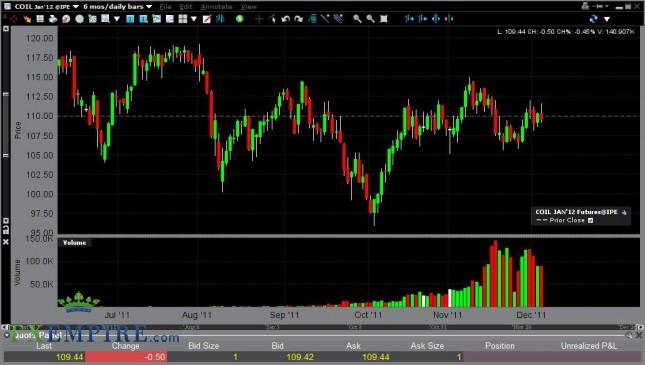Click the redo arrow icon
The image size is (645, 365).
[x=299, y=19]
